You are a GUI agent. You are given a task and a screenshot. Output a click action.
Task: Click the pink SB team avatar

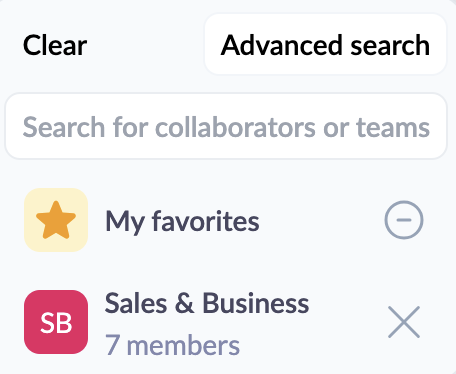tap(56, 322)
